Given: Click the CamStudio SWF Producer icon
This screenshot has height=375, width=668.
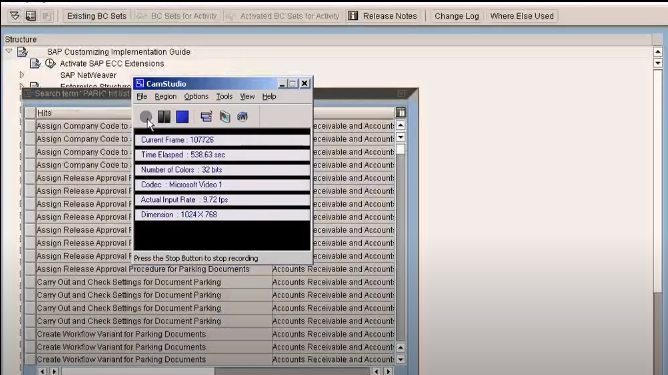Looking at the screenshot, I should (x=242, y=116).
